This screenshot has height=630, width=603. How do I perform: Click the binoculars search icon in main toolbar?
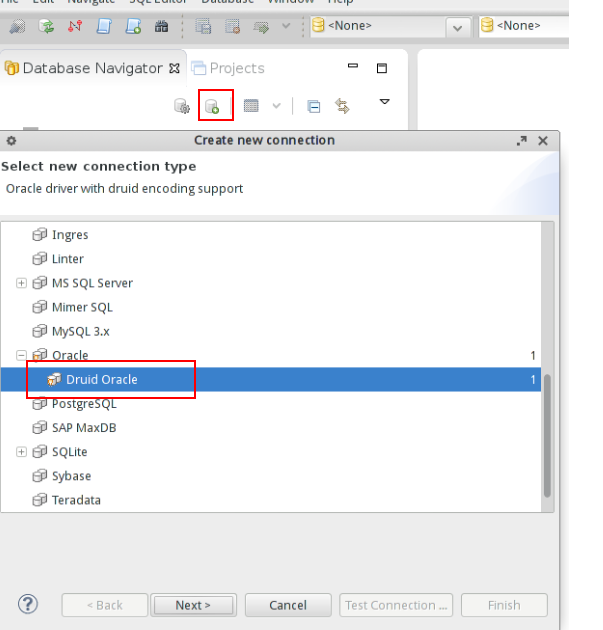point(161,27)
